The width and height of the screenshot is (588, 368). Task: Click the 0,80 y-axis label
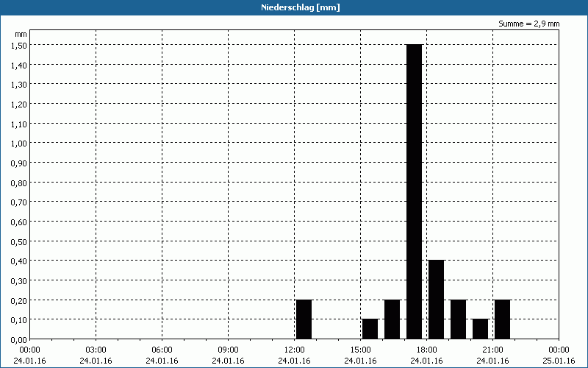[19, 183]
